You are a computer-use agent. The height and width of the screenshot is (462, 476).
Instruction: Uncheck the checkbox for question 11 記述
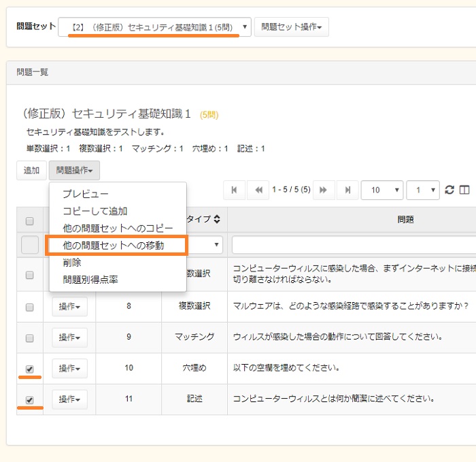29,400
